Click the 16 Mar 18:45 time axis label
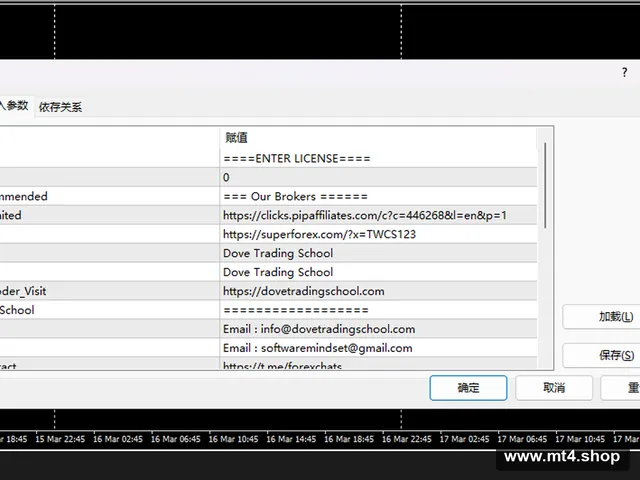Image resolution: width=640 pixels, height=480 pixels. [x=349, y=439]
